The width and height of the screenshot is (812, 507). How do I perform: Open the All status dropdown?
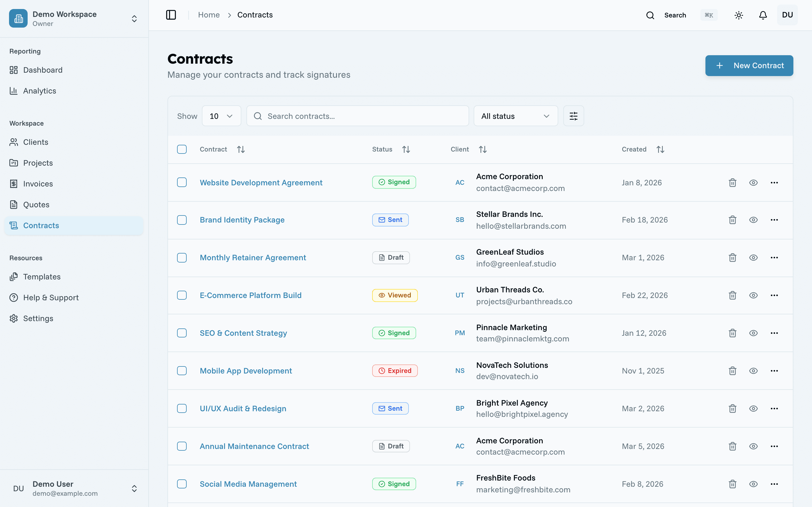coord(515,116)
